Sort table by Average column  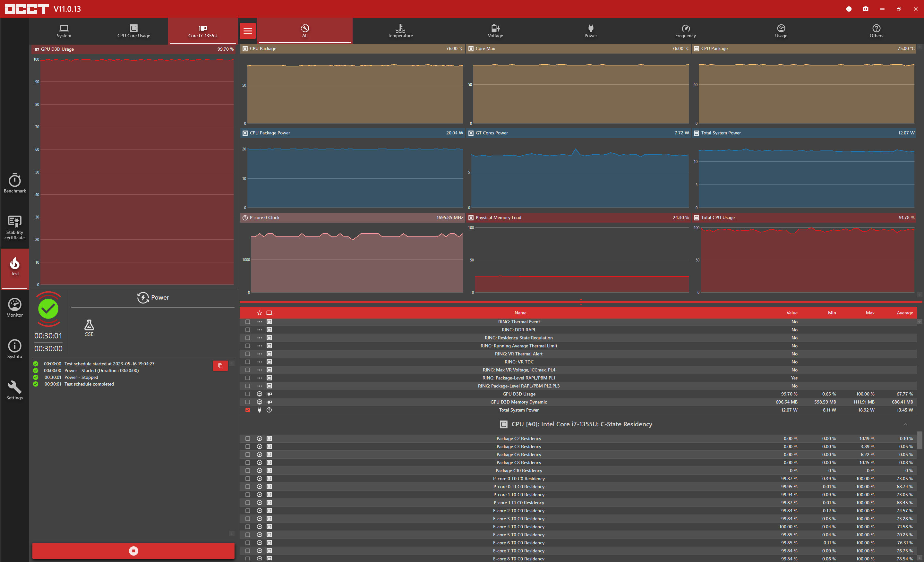pyautogui.click(x=905, y=313)
